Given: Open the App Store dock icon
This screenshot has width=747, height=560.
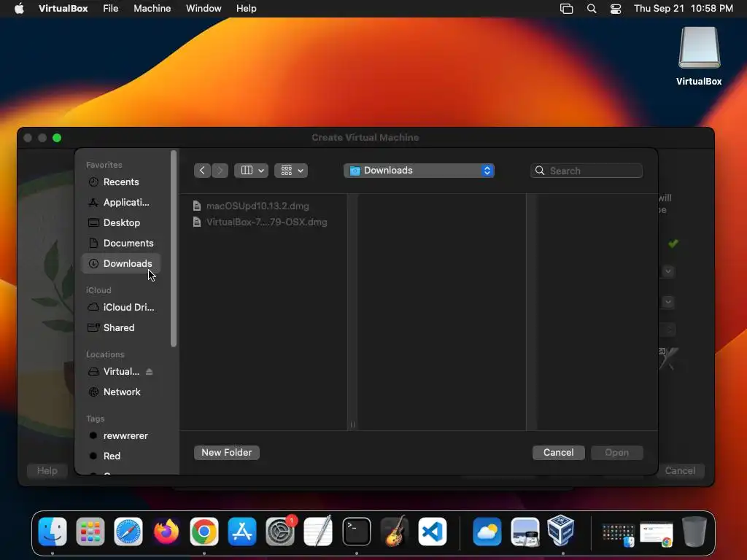Looking at the screenshot, I should pyautogui.click(x=242, y=531).
